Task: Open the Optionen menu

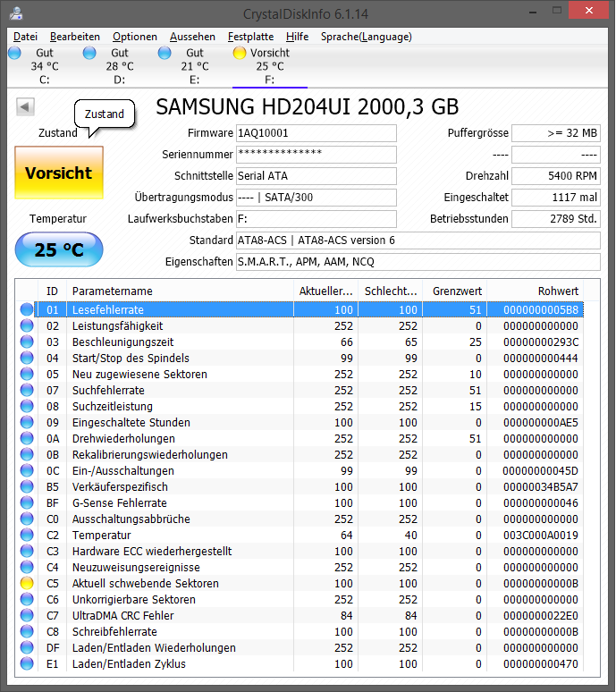Action: tap(135, 37)
